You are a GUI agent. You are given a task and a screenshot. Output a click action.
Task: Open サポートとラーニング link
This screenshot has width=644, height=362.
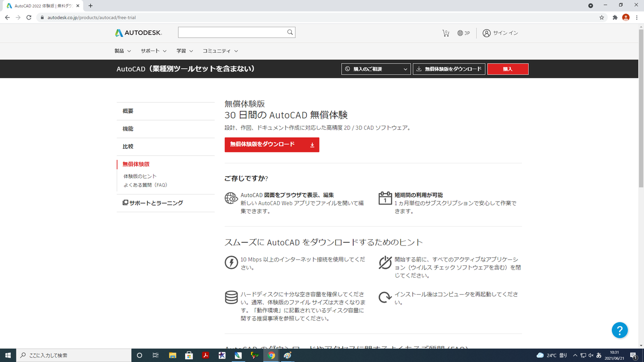pyautogui.click(x=153, y=203)
